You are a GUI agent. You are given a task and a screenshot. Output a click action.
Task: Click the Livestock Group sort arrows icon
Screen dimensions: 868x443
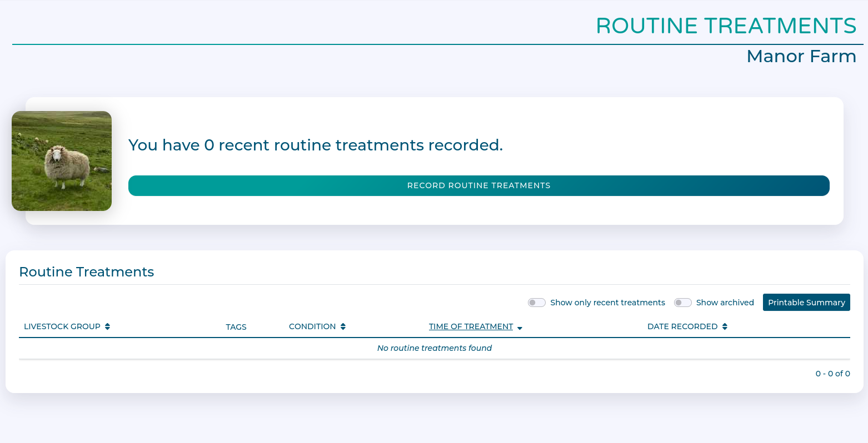click(107, 326)
